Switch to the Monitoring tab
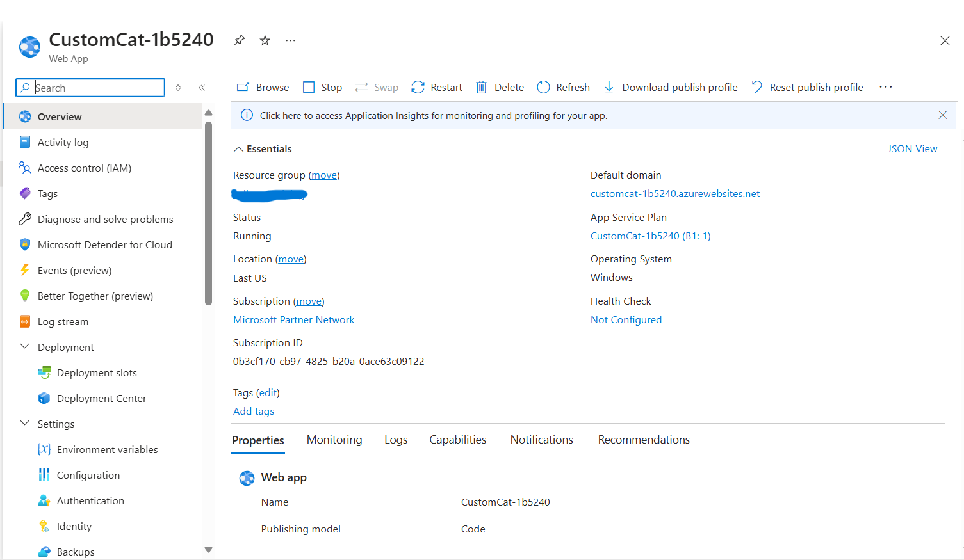This screenshot has height=560, width=964. [x=334, y=440]
